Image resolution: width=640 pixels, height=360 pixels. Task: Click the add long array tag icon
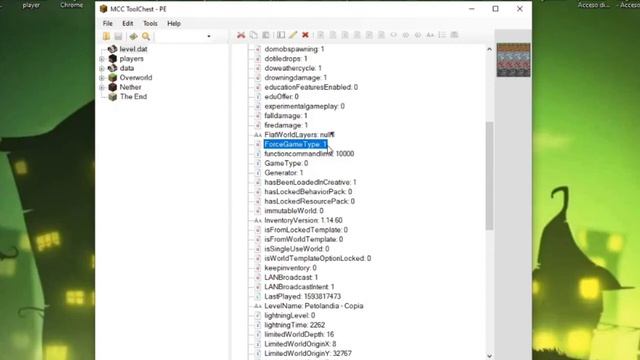pos(418,35)
